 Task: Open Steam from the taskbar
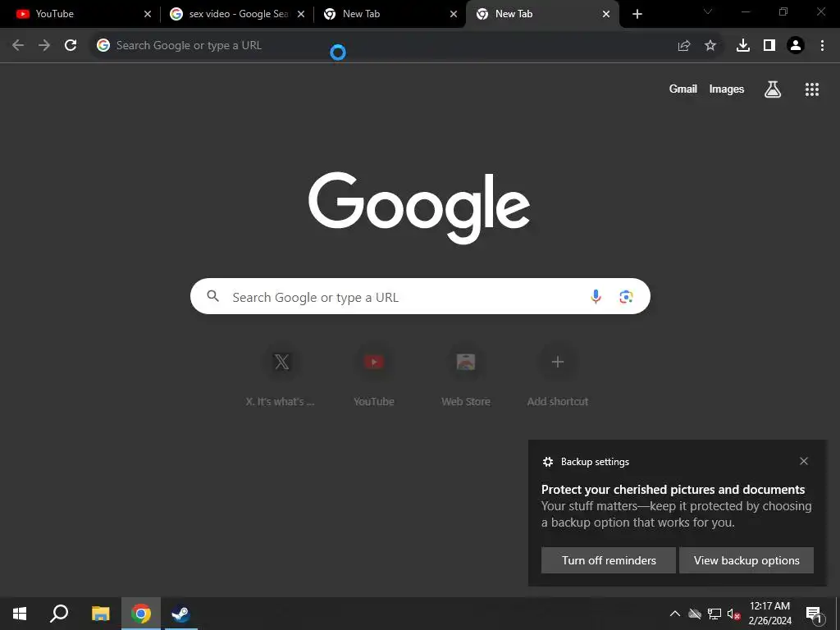[180, 614]
